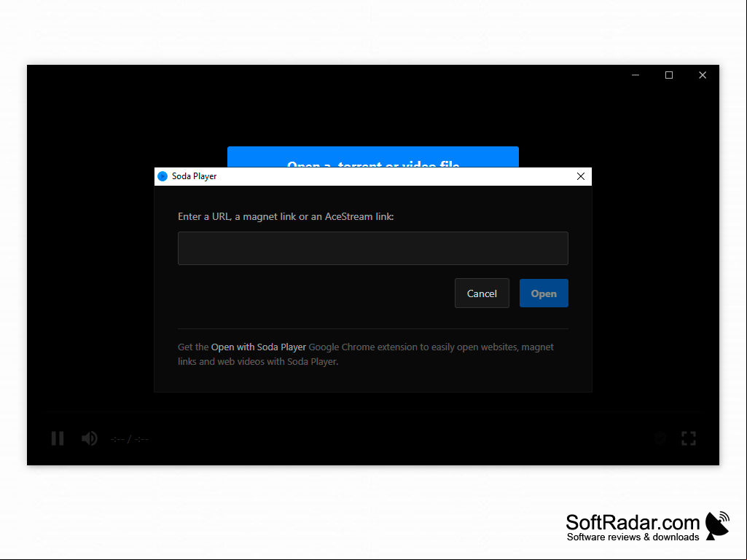
Task: Close the main Soda Player window
Action: (x=703, y=75)
